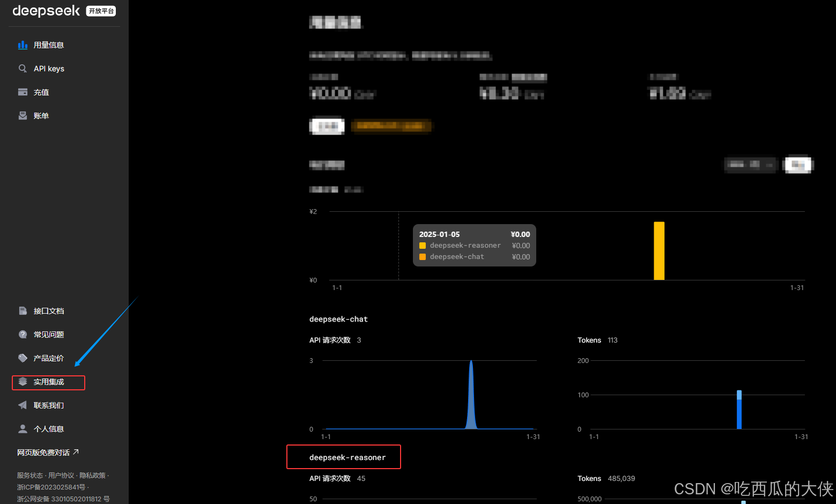The height and width of the screenshot is (504, 836).
Task: Click the Tokens 485,039 label
Action: point(606,478)
